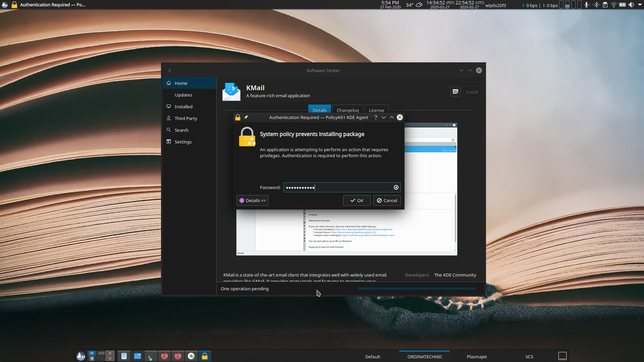The height and width of the screenshot is (362, 644).
Task: Select the lock authentication task in the taskbar
Action: tap(204, 356)
